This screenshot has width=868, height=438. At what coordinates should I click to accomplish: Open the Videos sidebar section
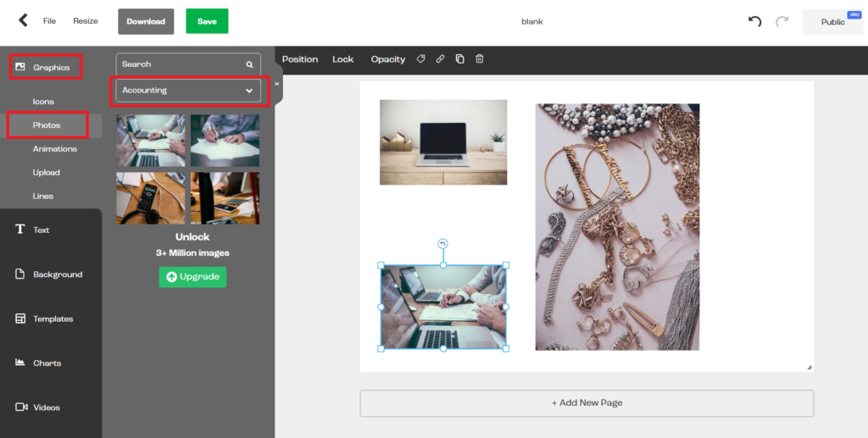point(37,407)
